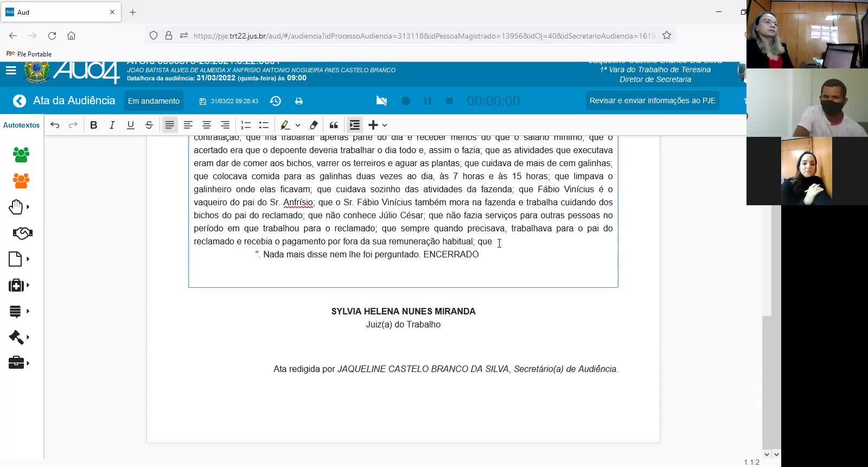Click the scroll down arrow at bottom

[767, 455]
